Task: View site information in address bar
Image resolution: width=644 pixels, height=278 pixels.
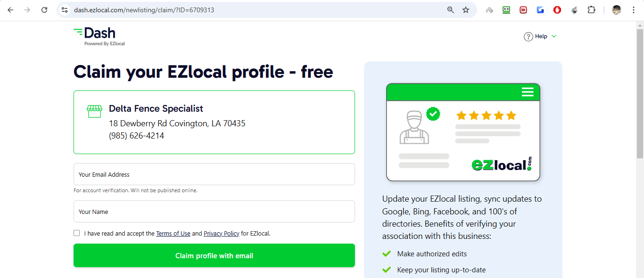Action: point(65,10)
